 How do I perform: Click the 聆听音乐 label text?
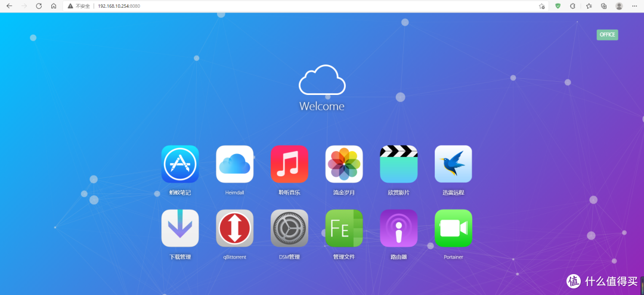[289, 192]
